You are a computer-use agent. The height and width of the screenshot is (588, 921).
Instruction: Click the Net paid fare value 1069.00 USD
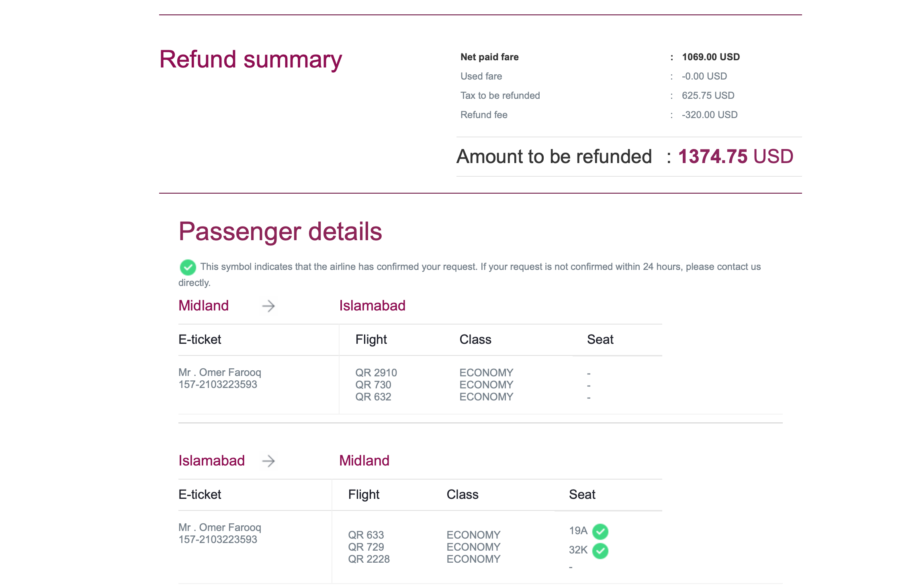pos(710,57)
